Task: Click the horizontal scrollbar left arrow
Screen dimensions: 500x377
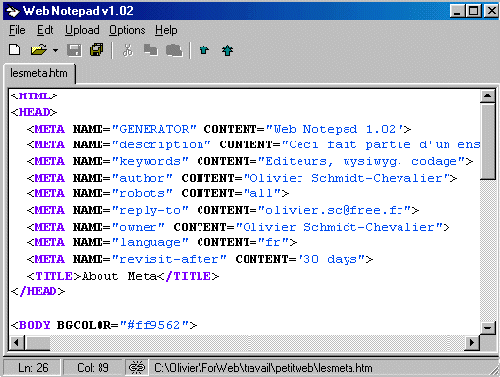Action: tap(17, 342)
